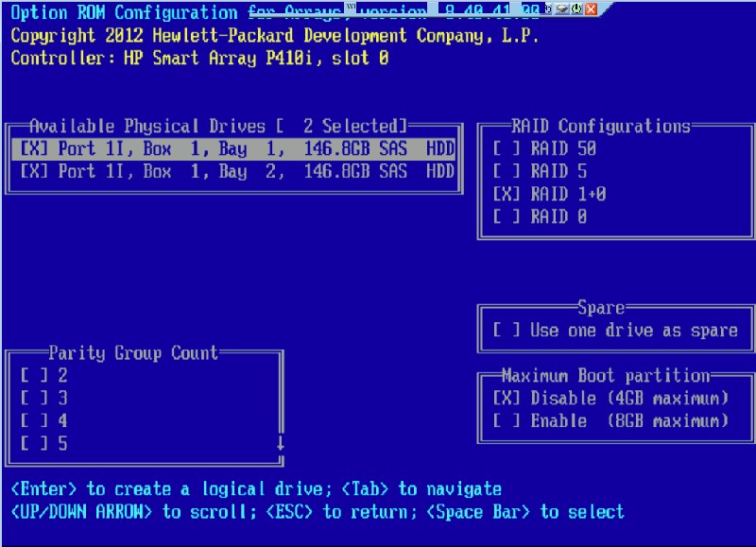Click the '<Tab> to navigate' hint
This screenshot has width=756, height=547.
(421, 489)
